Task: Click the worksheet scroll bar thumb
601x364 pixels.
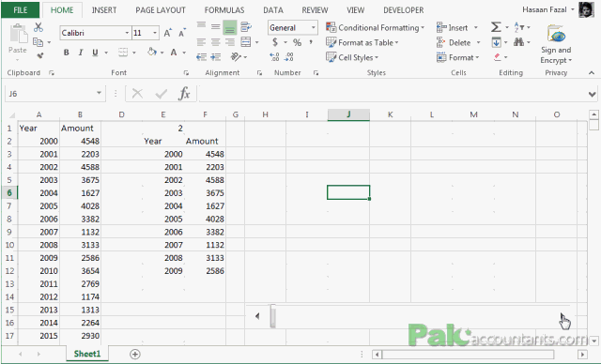Action: pos(273,316)
